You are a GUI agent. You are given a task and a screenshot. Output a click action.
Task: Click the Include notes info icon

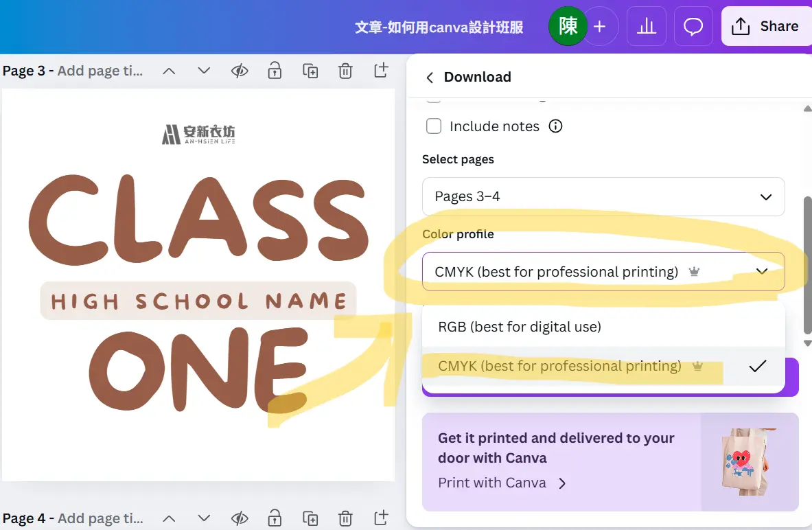click(x=556, y=126)
